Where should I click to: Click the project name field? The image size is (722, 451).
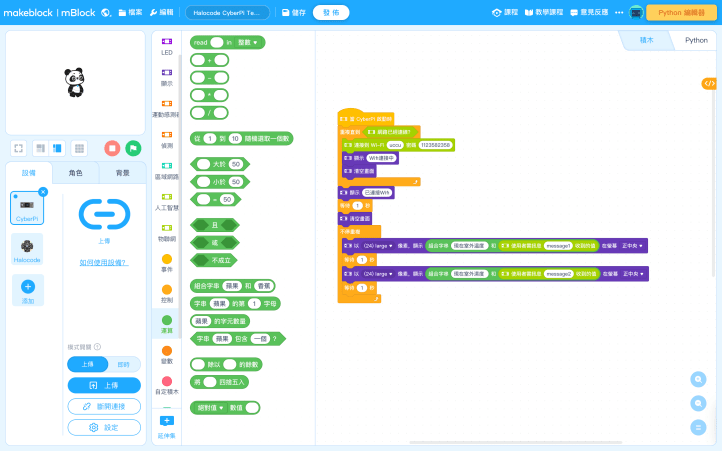(x=227, y=12)
